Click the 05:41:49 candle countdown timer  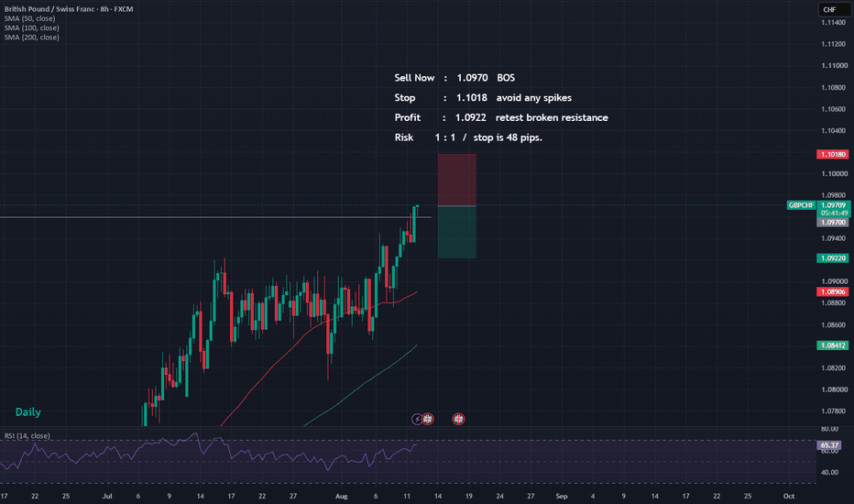(835, 213)
